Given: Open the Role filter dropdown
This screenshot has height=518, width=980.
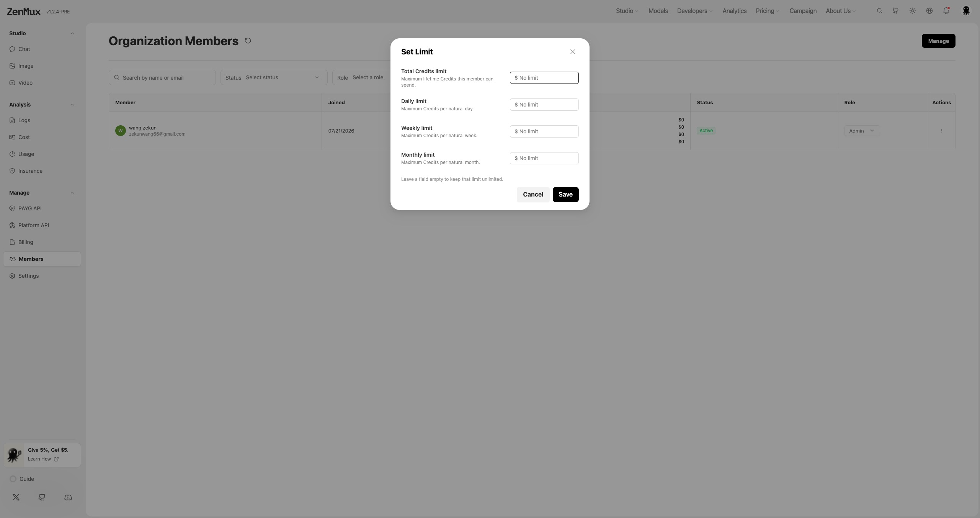Looking at the screenshot, I should tap(361, 77).
